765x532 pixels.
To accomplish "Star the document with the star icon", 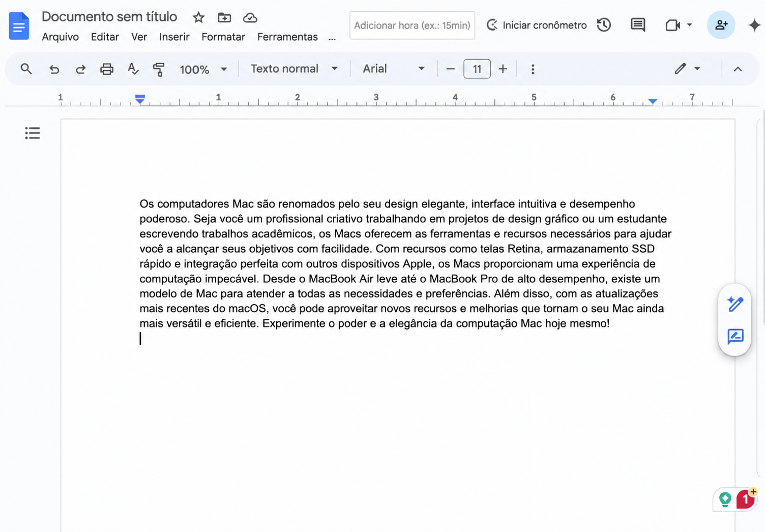I will [x=198, y=18].
